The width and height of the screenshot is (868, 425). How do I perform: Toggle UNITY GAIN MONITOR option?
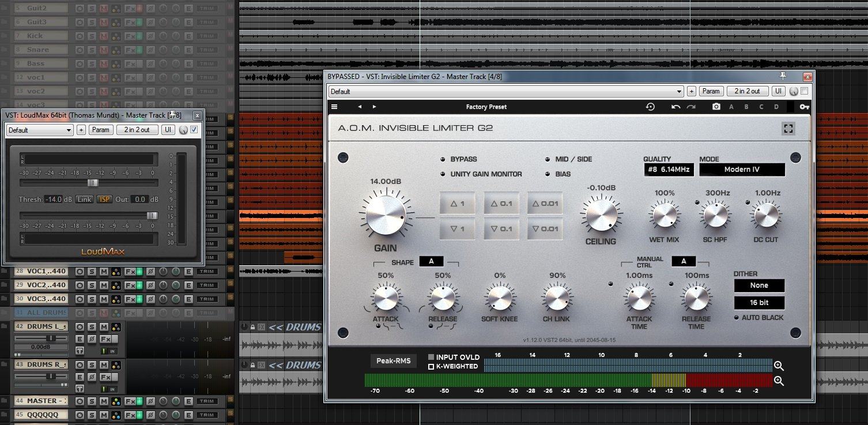(x=443, y=174)
